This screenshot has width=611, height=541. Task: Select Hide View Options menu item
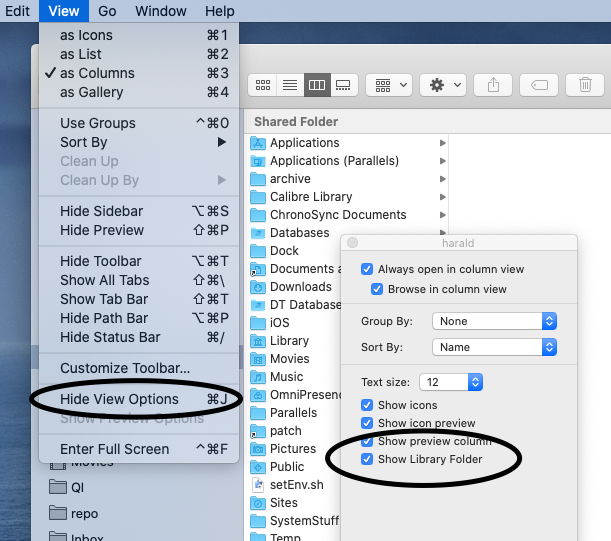139,399
